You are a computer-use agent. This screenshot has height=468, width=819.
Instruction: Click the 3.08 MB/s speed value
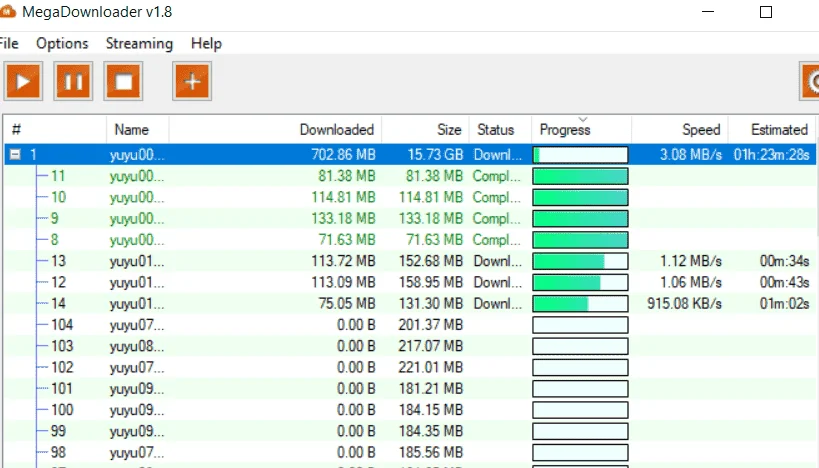[691, 155]
